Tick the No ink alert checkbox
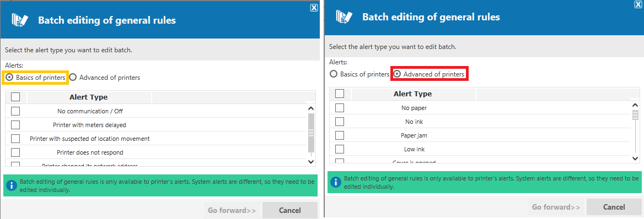Screen dimensions: 644x219 coord(340,122)
